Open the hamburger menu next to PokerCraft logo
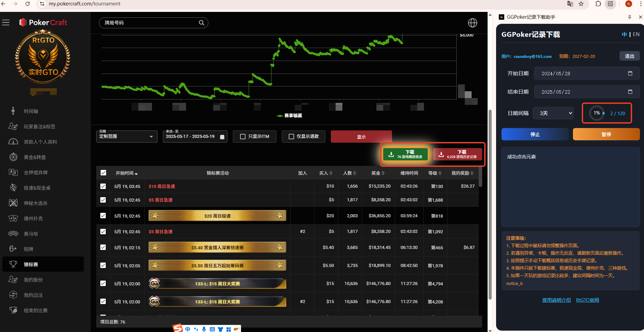 pyautogui.click(x=6, y=23)
